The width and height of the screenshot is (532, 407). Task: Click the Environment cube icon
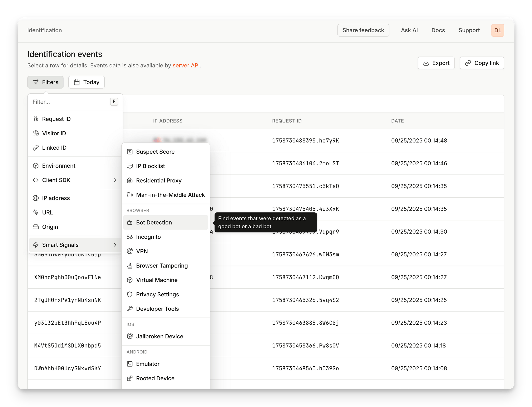(x=36, y=166)
